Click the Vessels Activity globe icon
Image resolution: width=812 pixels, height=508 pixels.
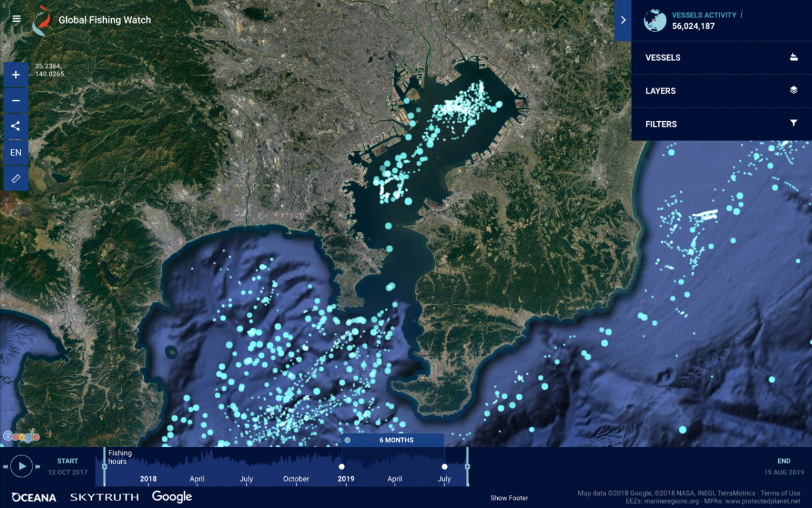(655, 20)
